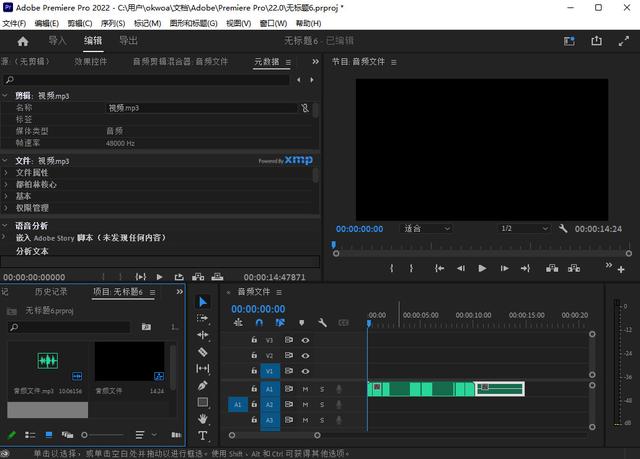640x459 pixels.
Task: Switch project panel to freeform view
Action: (x=67, y=435)
